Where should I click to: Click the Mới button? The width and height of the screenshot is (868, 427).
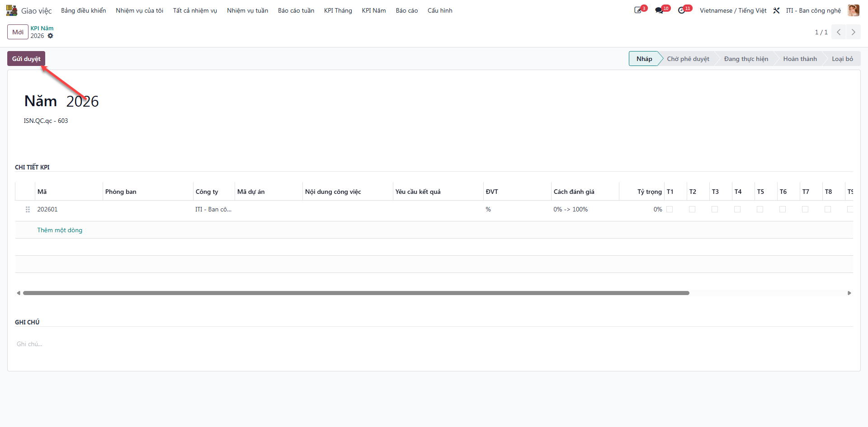(x=18, y=32)
